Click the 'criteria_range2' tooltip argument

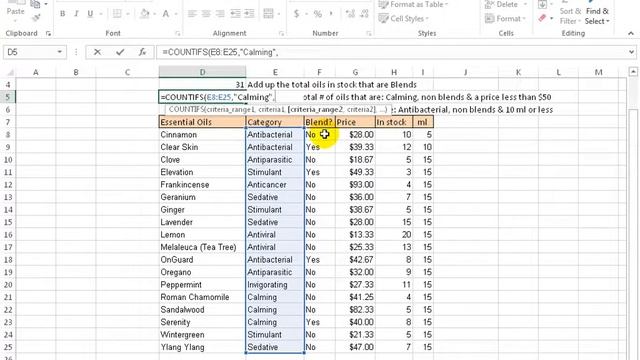[315, 109]
